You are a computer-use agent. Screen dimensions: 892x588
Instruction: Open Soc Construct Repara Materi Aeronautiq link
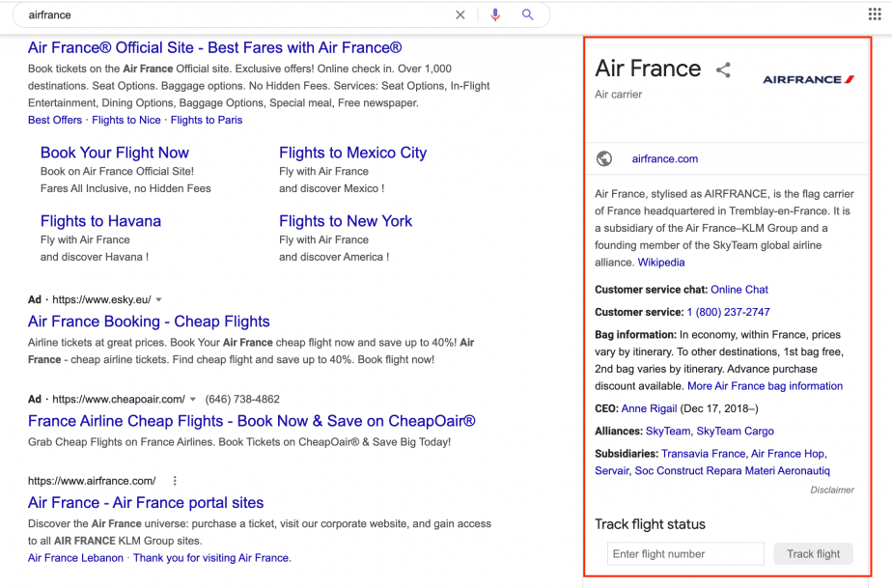[732, 471]
